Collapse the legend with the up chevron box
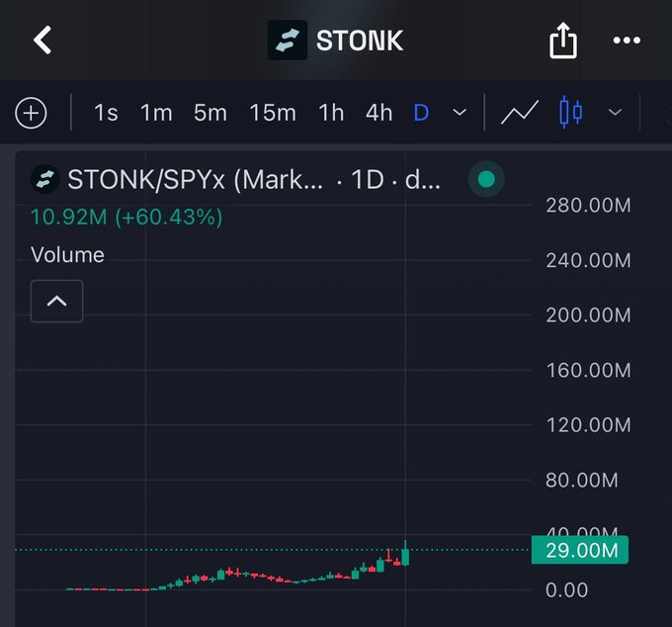This screenshot has height=627, width=672. coord(56,301)
